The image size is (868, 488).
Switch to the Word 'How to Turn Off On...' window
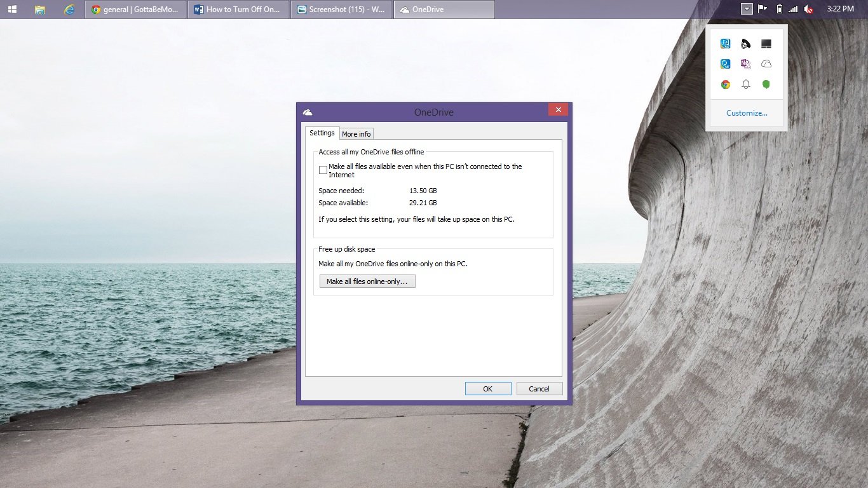click(238, 10)
